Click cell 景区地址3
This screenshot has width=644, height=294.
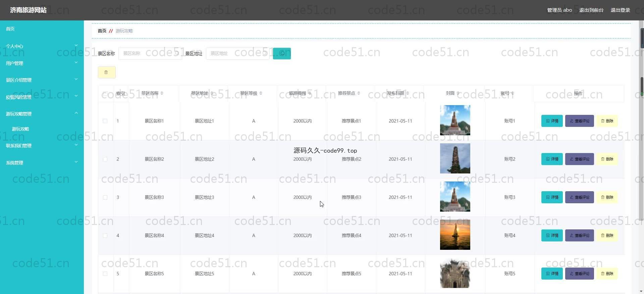click(x=204, y=197)
